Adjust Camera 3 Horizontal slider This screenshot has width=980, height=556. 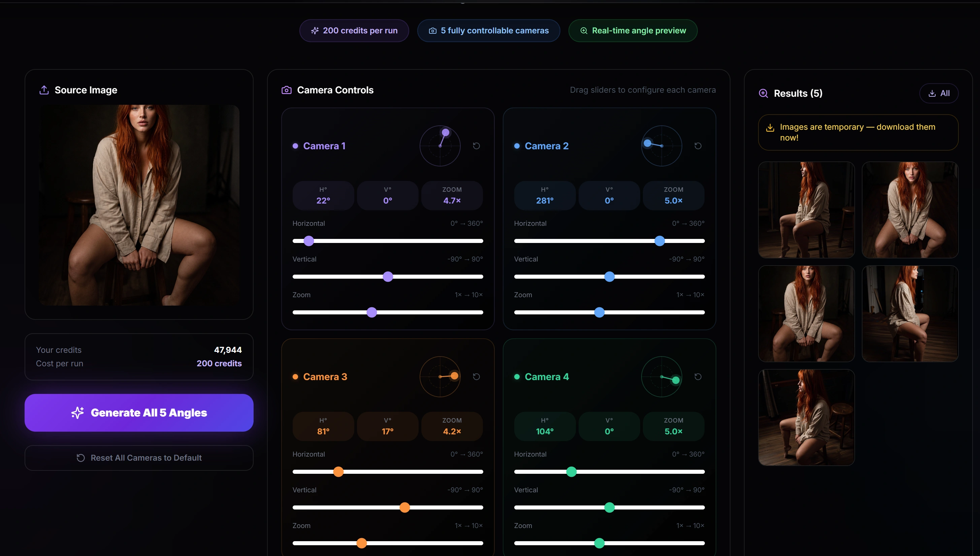point(388,472)
